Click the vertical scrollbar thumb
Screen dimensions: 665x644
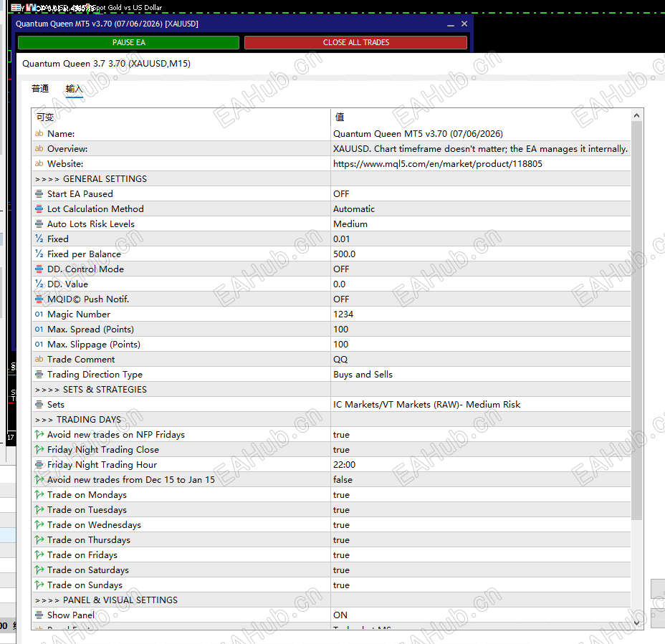coord(636,320)
